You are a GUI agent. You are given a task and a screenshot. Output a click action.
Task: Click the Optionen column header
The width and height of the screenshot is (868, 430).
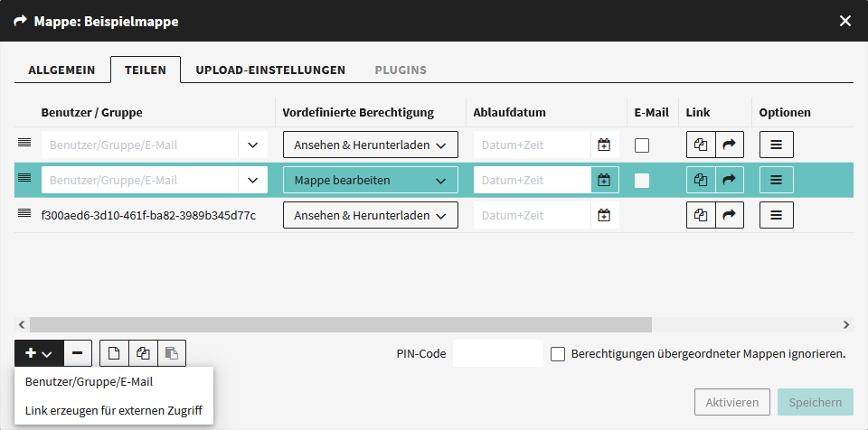(x=785, y=112)
